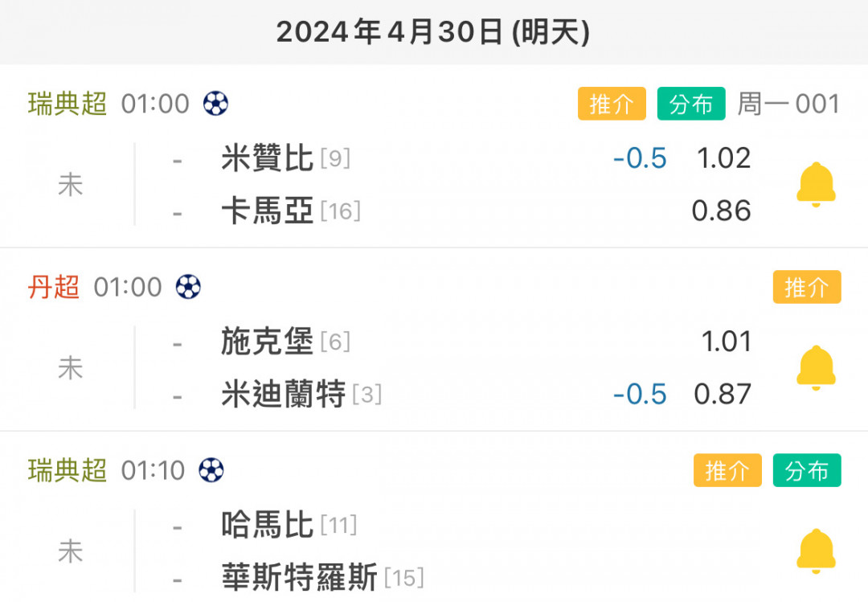
Task: Open 推介 for the 米贊比 match
Action: 612,104
